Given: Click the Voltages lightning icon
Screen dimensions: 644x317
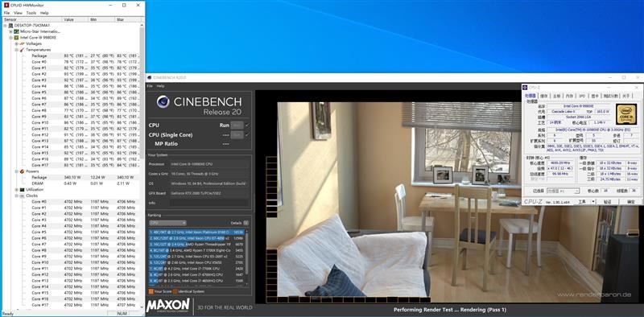Looking at the screenshot, I should point(23,43).
